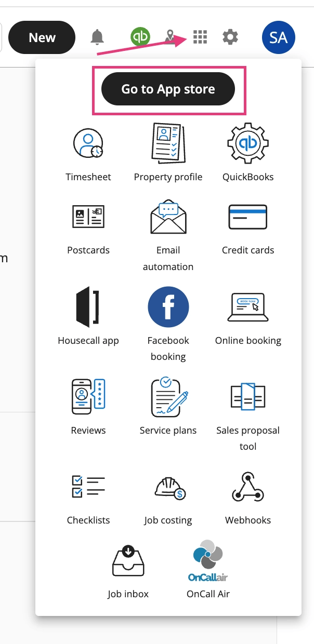Click the Postcards label

coord(88,250)
